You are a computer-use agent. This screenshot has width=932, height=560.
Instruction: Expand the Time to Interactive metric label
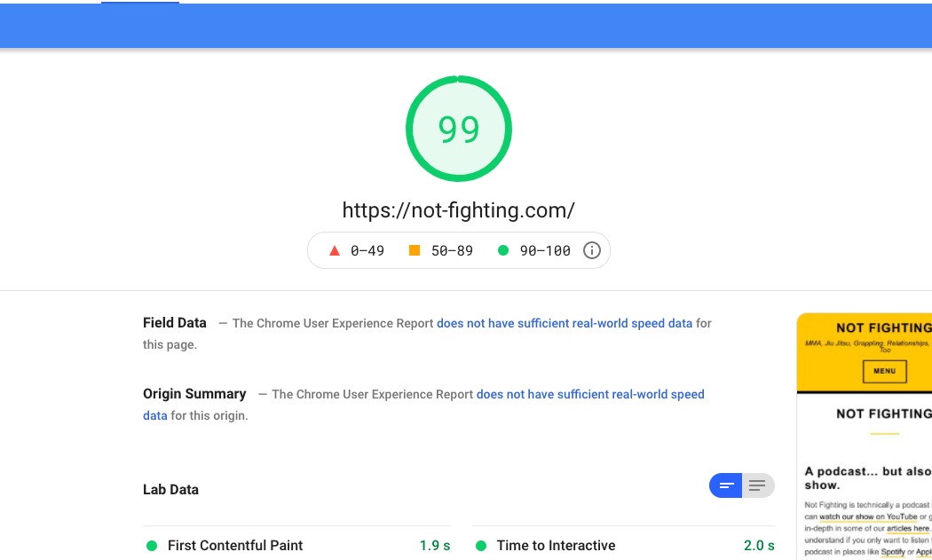(556, 546)
